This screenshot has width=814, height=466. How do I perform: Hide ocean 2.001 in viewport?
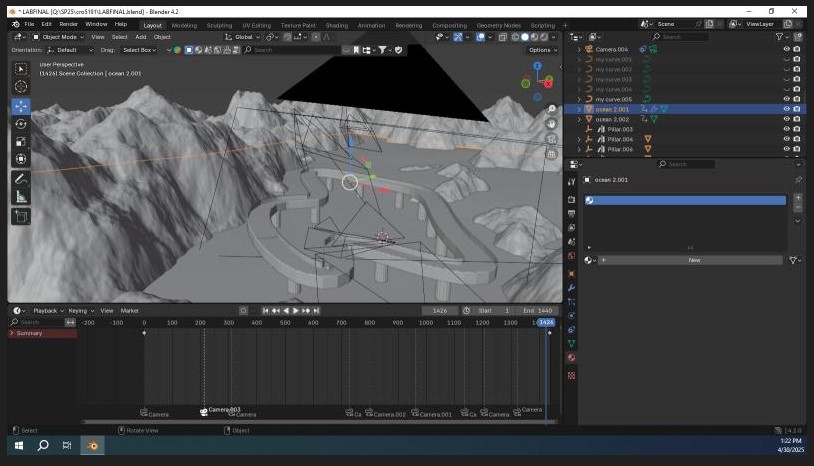(786, 109)
